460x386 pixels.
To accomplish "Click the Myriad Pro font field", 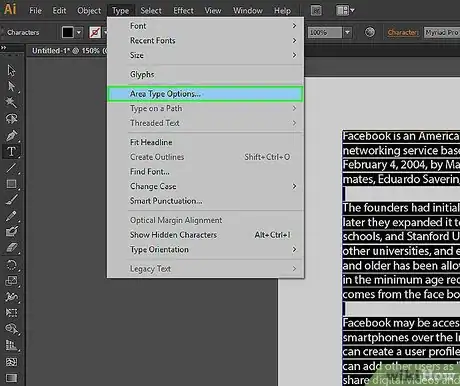I will pyautogui.click(x=441, y=32).
